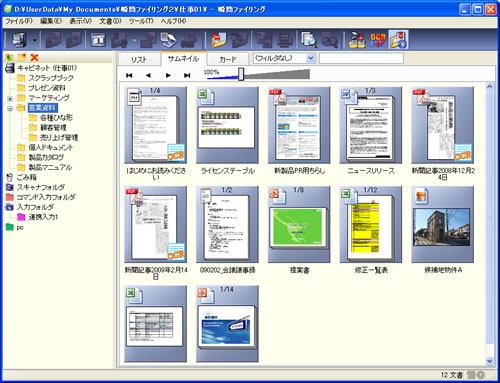Open the ツール(T) menu
Viewport: 500px width, 383px height.
[x=141, y=21]
